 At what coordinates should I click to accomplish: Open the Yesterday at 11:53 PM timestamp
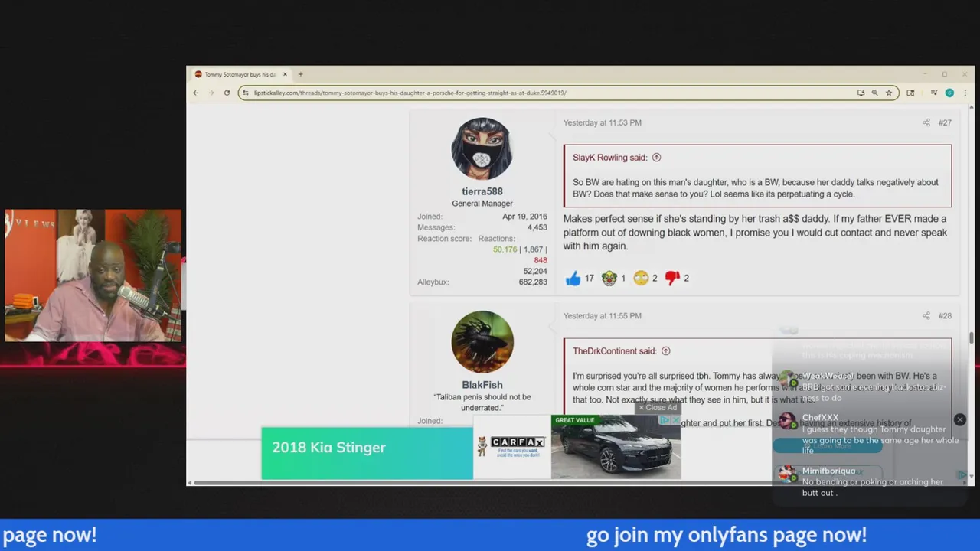603,122
